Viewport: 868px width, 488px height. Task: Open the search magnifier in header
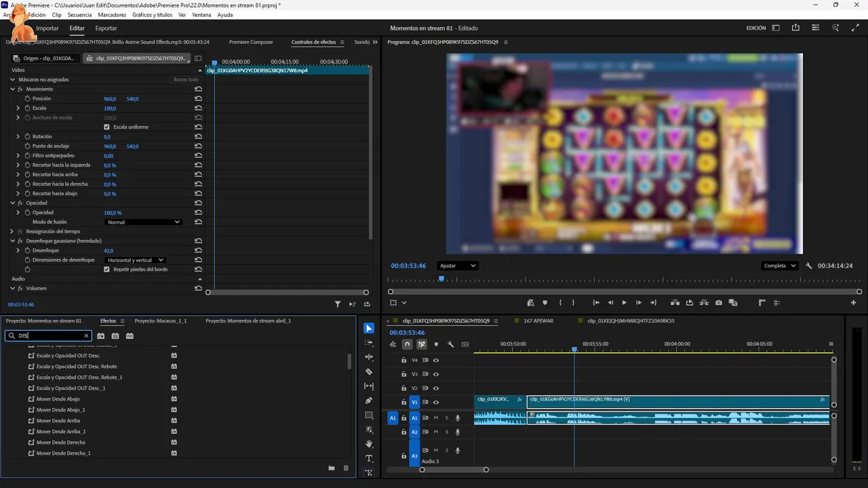(836, 28)
